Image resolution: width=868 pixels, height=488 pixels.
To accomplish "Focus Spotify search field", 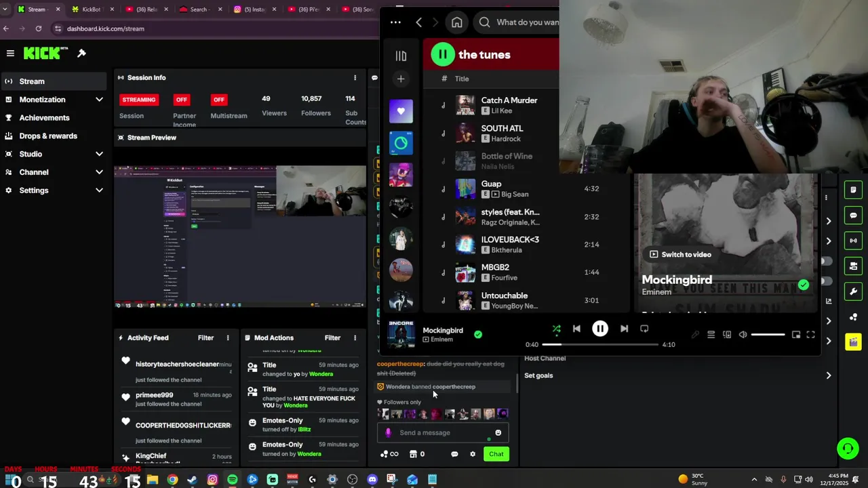I will tap(519, 22).
